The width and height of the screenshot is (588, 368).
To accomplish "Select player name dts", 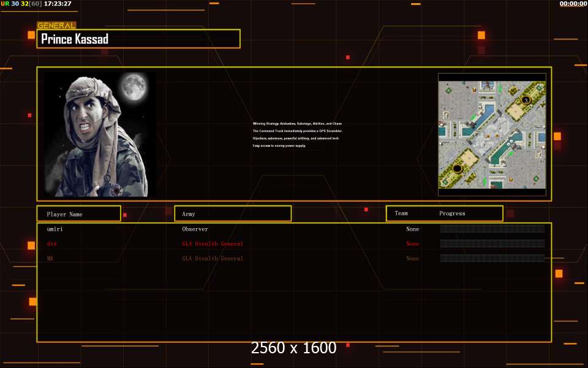I will click(51, 243).
